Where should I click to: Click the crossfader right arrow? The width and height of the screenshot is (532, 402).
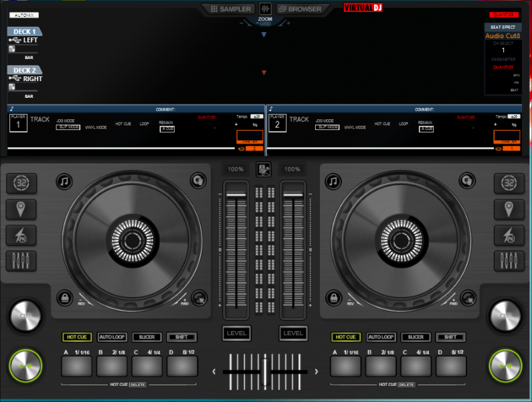pyautogui.click(x=317, y=372)
